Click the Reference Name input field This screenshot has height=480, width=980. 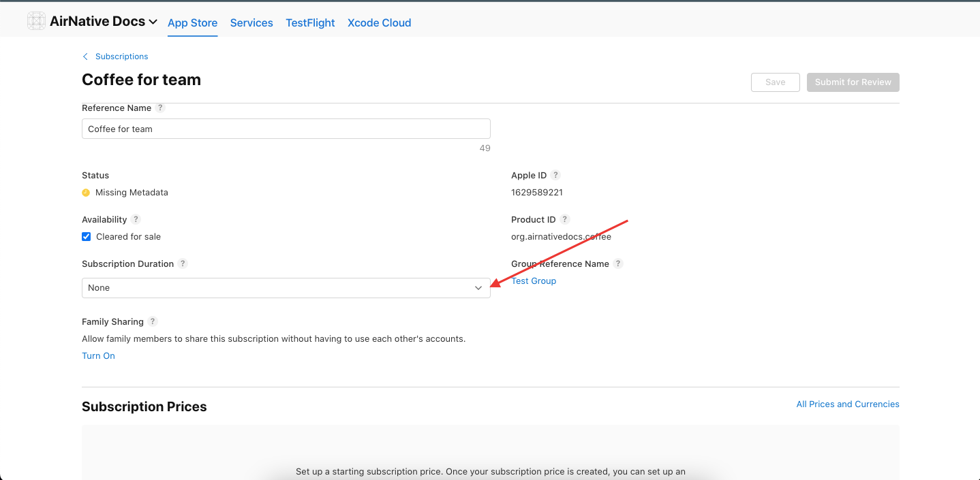[x=286, y=129]
